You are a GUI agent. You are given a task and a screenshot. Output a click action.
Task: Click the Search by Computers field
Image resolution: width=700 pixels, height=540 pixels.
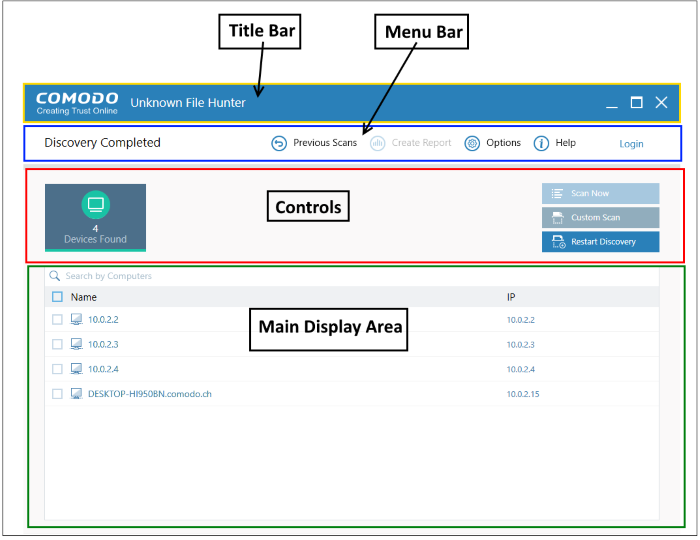tap(352, 276)
